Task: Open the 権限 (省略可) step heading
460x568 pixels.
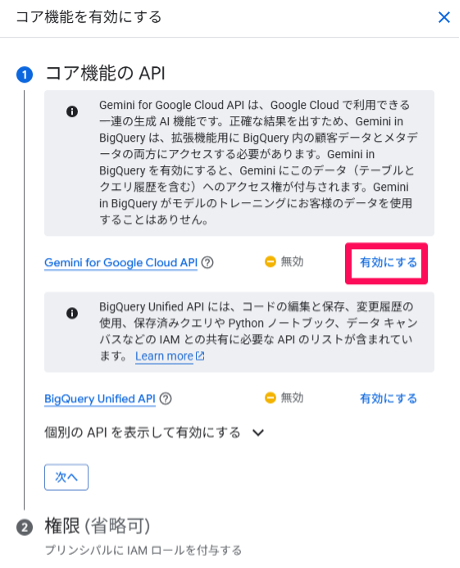Action: click(x=97, y=526)
